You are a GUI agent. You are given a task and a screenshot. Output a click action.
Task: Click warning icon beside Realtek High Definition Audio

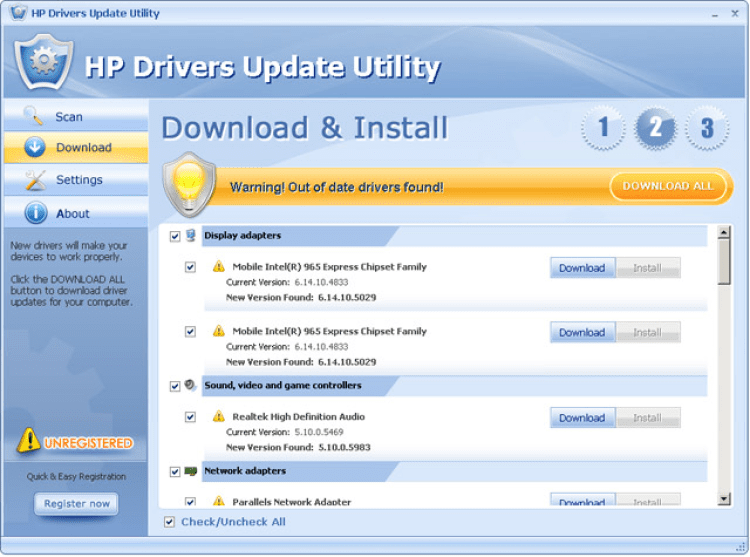219,416
